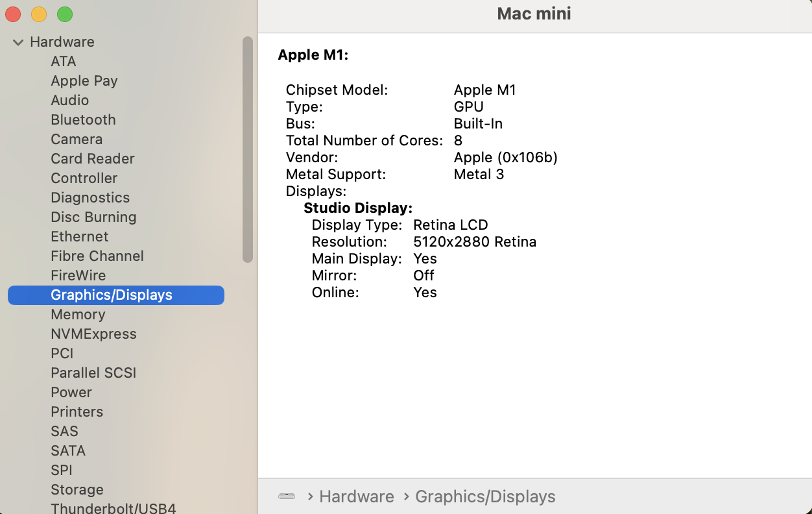Open the SAS sidebar entry

point(64,431)
